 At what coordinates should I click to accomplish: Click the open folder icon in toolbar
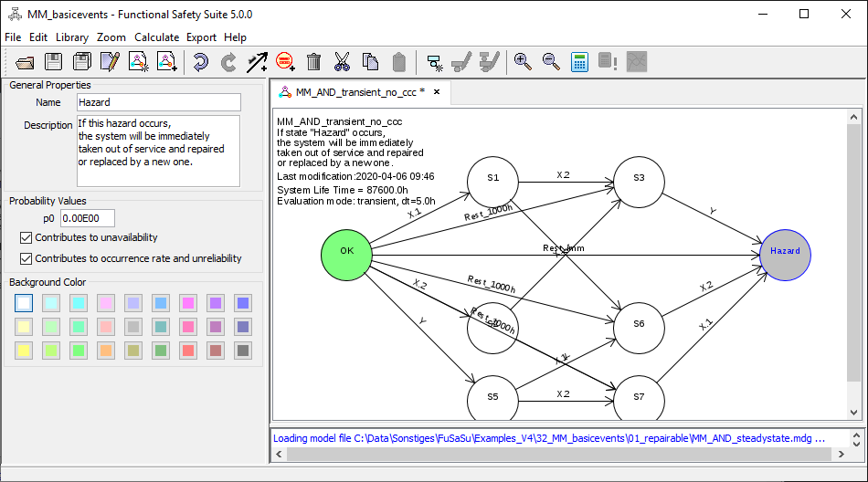[25, 62]
